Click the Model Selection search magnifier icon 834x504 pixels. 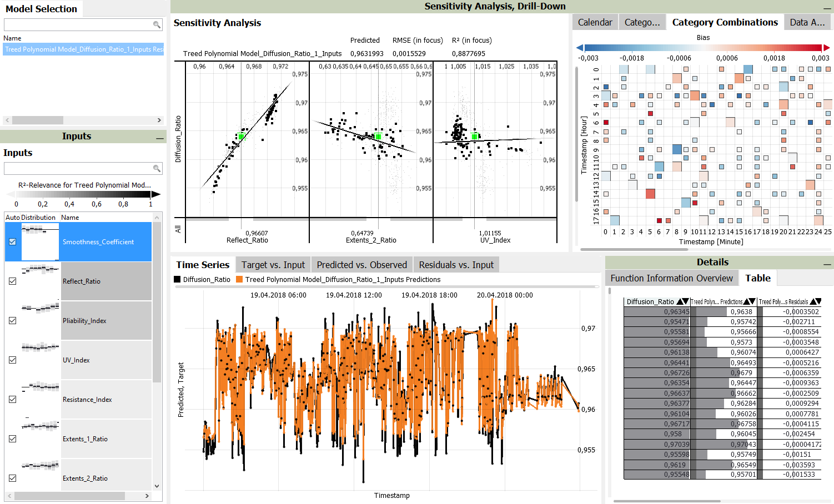click(x=157, y=24)
